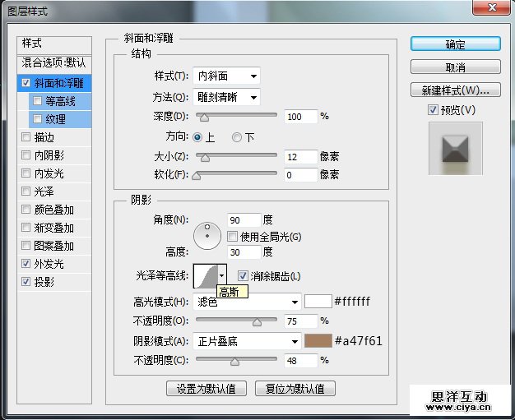515x420 pixels.
Task: Enable the 等高线 checkbox
Action: [38, 100]
